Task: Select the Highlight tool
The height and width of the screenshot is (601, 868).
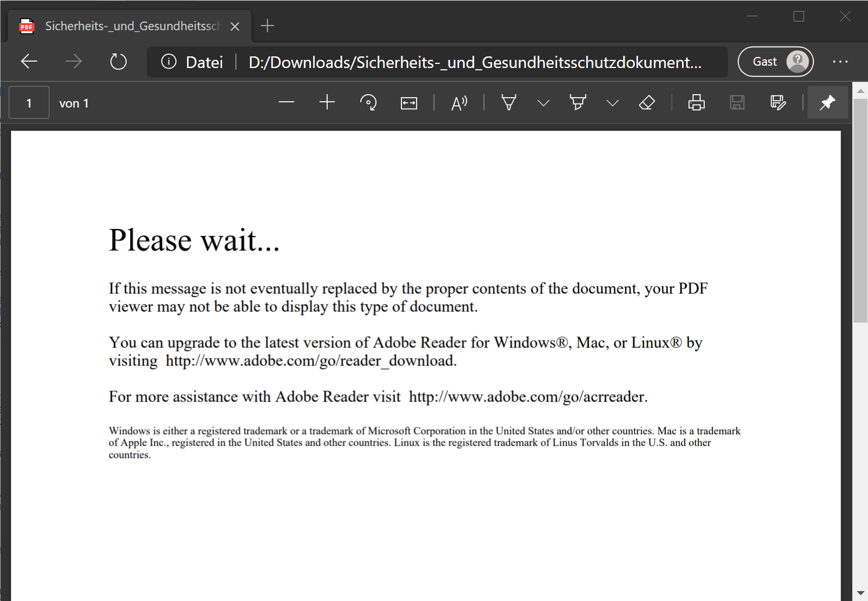Action: 578,103
